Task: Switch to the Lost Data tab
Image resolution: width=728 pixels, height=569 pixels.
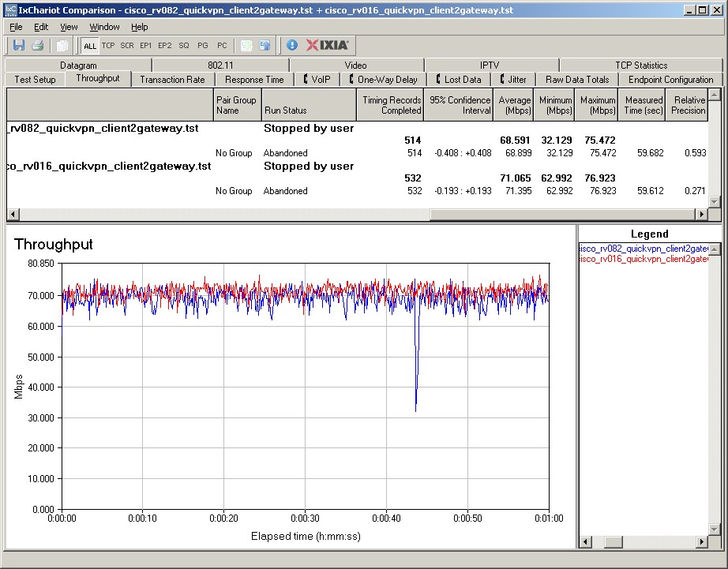Action: point(459,80)
